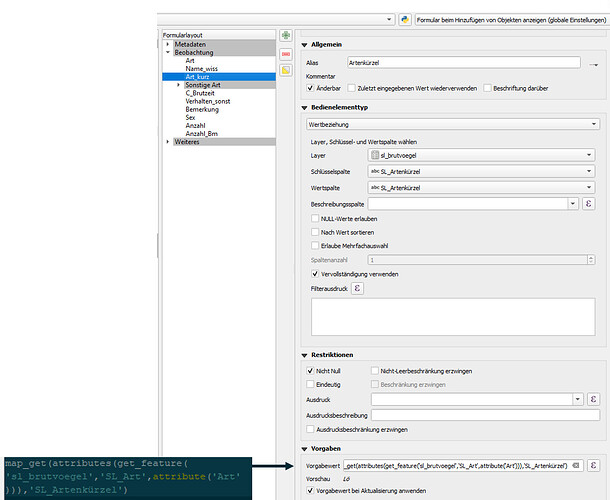
Task: Open the Wertspalte dropdown
Action: click(x=481, y=188)
